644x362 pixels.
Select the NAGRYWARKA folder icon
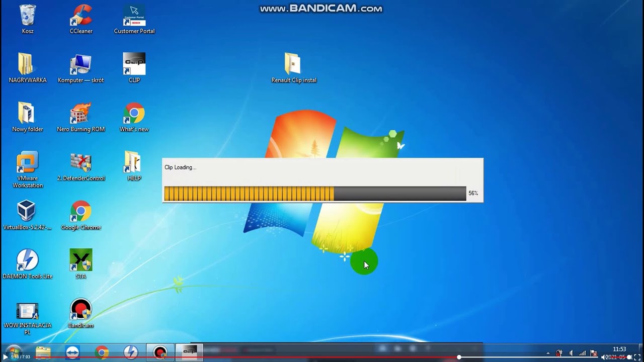tap(28, 68)
